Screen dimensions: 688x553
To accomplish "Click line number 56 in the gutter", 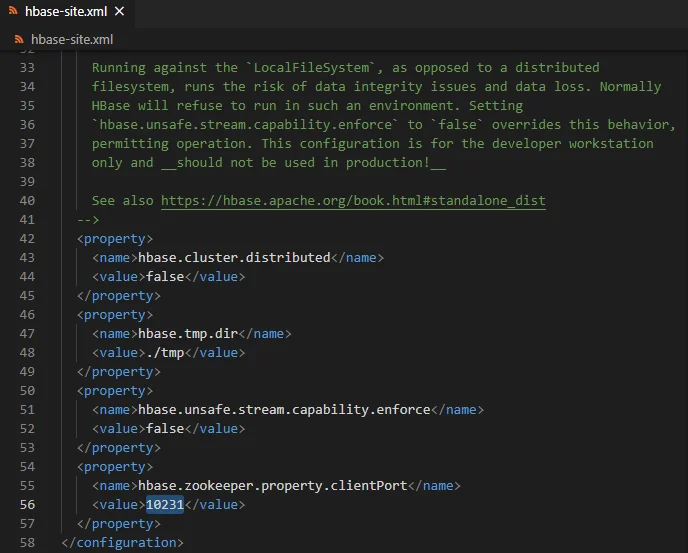I will click(26, 504).
